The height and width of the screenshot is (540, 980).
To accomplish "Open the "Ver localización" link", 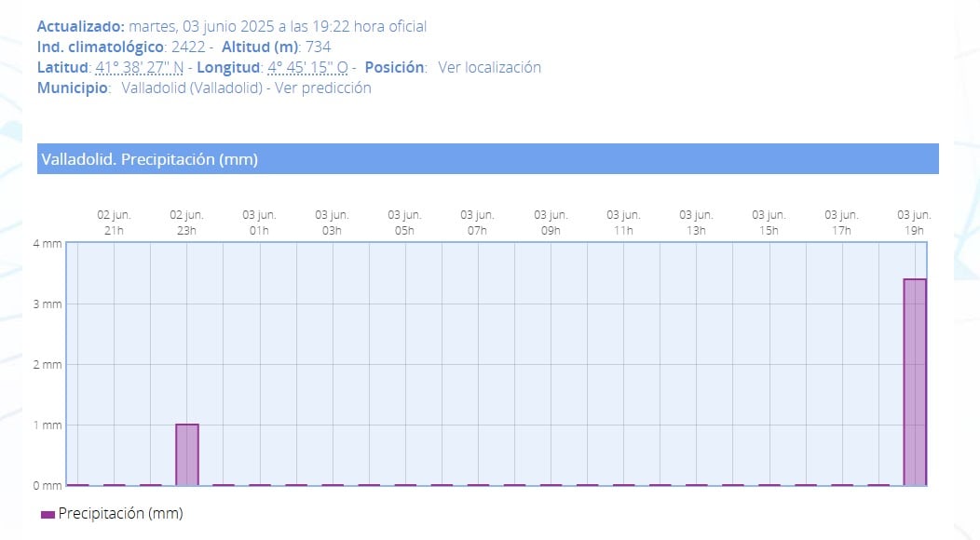I will 489,67.
